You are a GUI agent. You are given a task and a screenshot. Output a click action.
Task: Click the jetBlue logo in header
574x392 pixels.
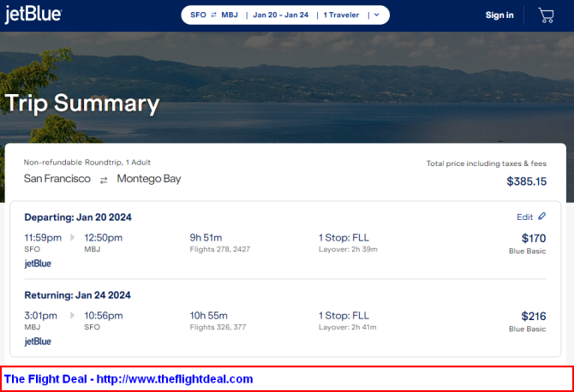[x=33, y=15]
